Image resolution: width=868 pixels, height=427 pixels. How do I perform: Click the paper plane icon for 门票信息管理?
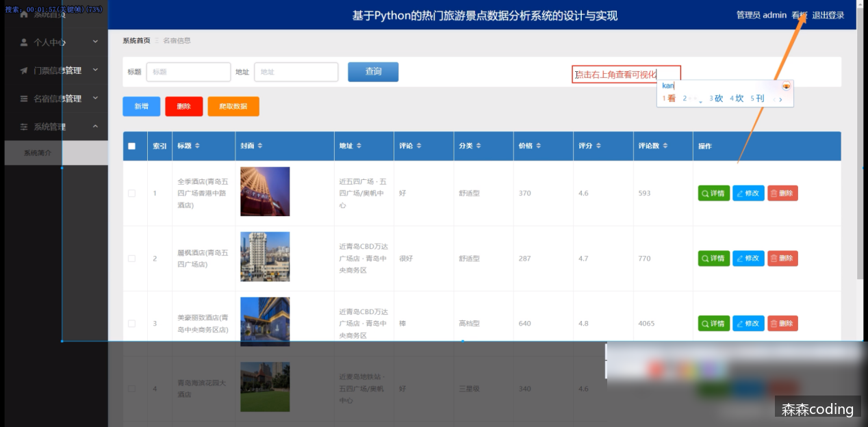(x=24, y=70)
